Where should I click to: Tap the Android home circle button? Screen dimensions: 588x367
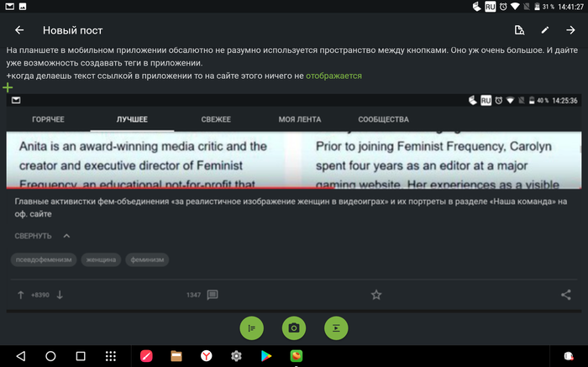50,356
